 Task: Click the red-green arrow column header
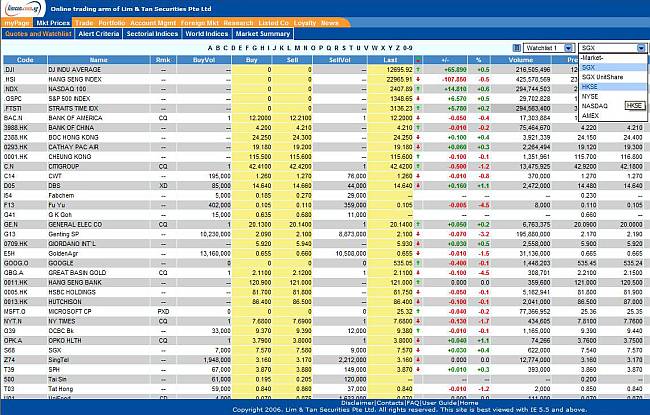coord(418,60)
